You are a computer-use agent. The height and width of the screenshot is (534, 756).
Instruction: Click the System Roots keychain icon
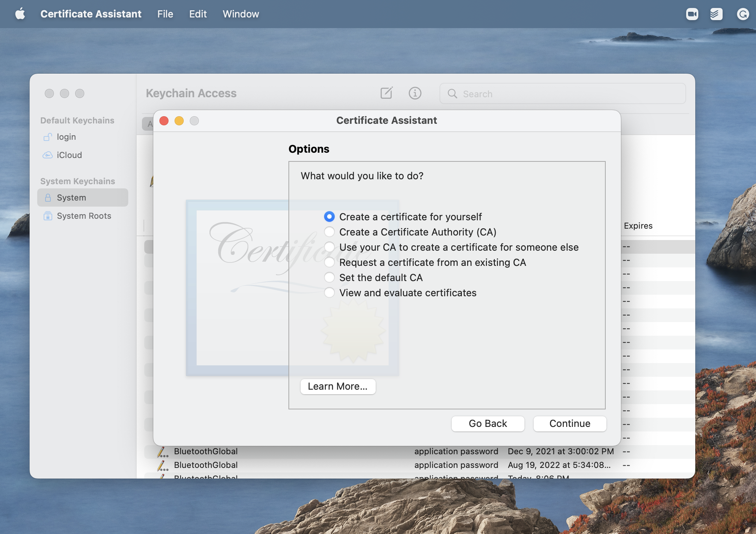(48, 216)
